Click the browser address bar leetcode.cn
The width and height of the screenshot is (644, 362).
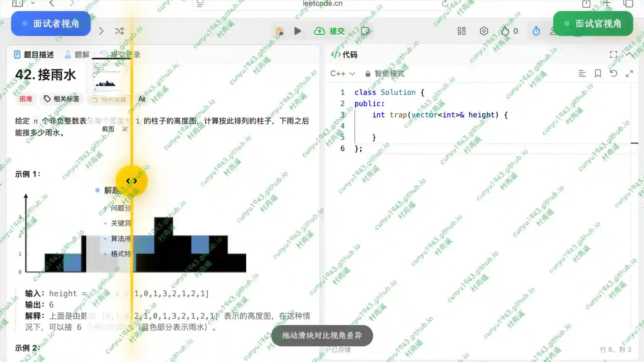[x=323, y=4]
